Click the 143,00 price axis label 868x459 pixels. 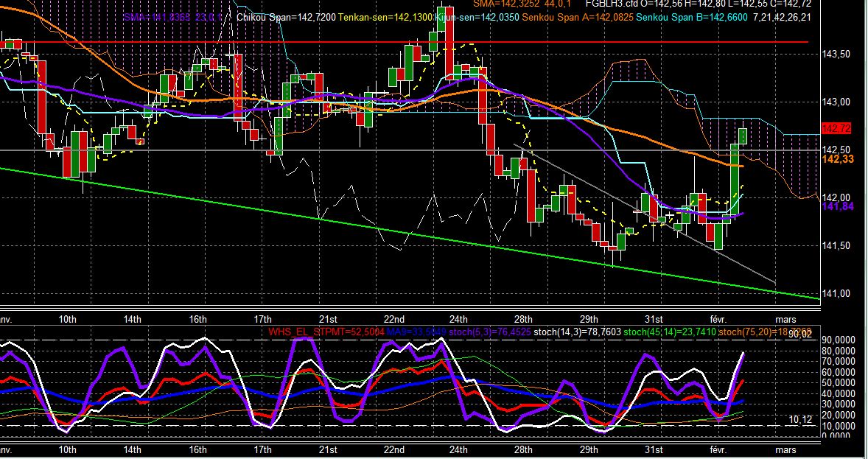click(836, 102)
